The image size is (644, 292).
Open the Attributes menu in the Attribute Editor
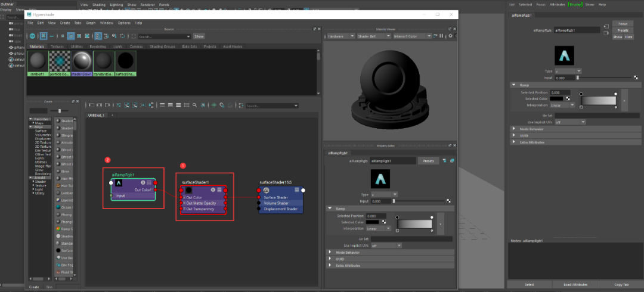[557, 5]
